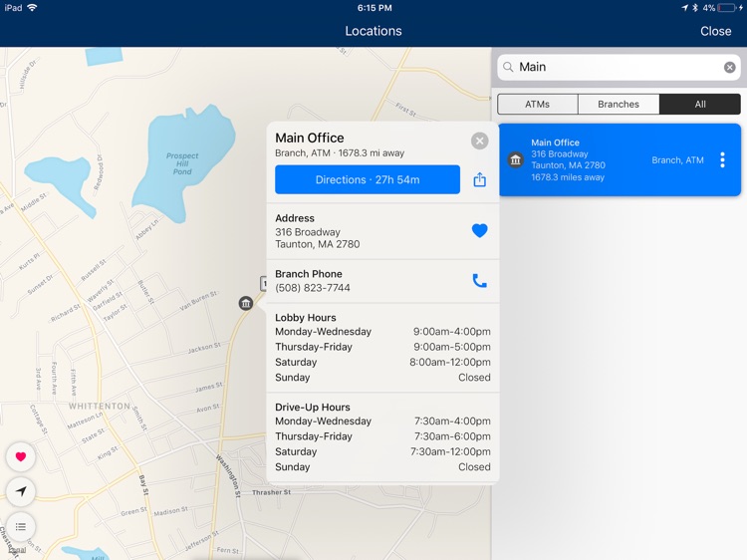Tap the share icon beside Directions
Screen dimensions: 747x560
480,179
